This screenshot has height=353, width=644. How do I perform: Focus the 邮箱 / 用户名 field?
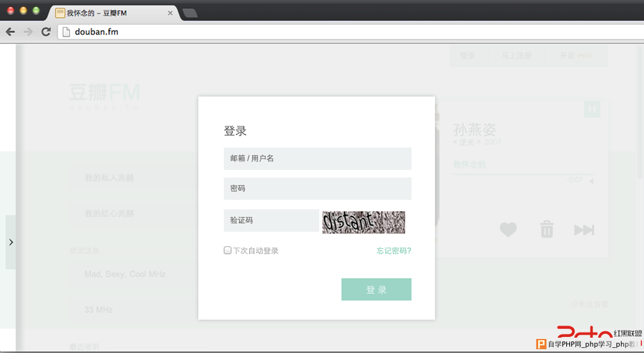pyautogui.click(x=318, y=158)
